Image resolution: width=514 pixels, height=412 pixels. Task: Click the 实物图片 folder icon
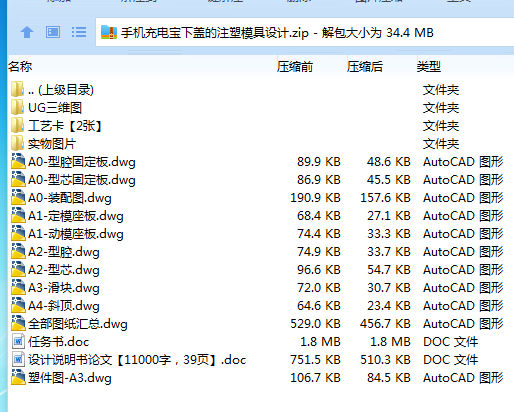point(17,143)
